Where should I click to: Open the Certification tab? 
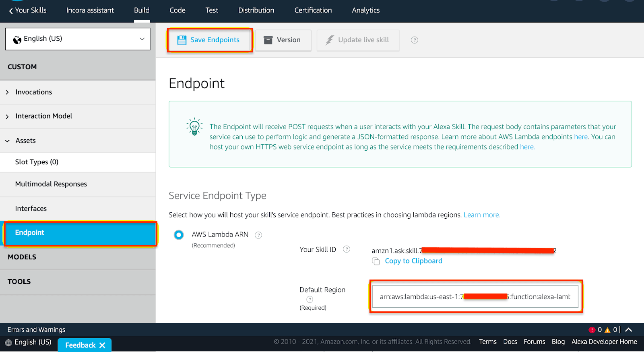coord(313,10)
